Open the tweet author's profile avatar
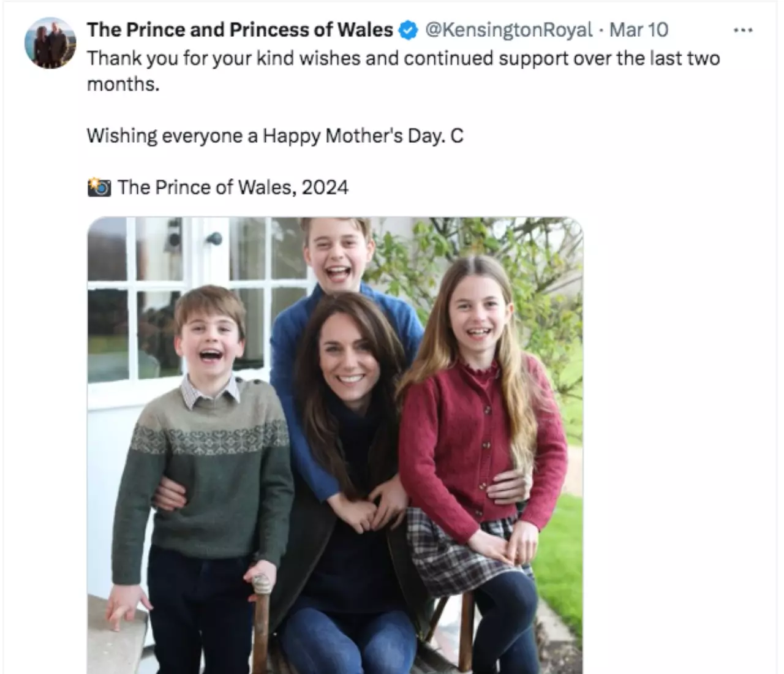Screen dimensions: 784x674 (x=50, y=43)
